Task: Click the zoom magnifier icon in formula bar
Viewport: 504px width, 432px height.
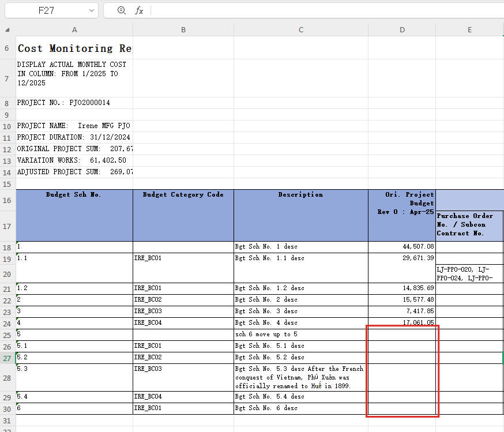Action: pos(122,10)
